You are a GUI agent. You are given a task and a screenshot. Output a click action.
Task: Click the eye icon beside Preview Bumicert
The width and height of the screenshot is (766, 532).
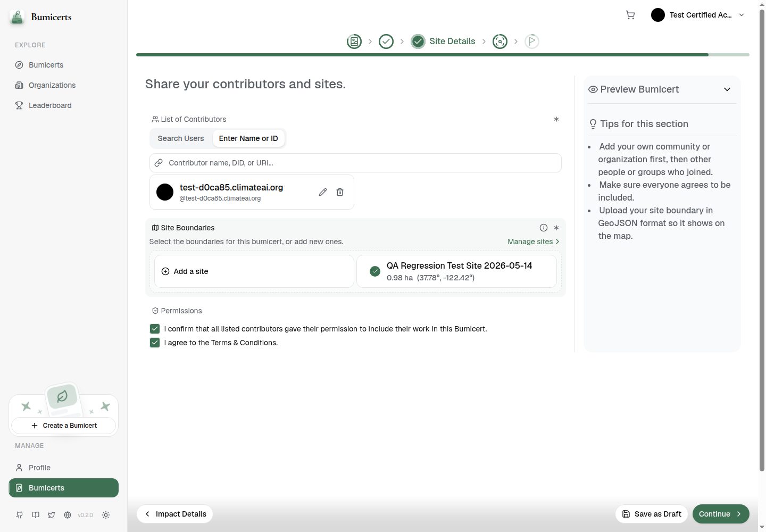pos(593,89)
